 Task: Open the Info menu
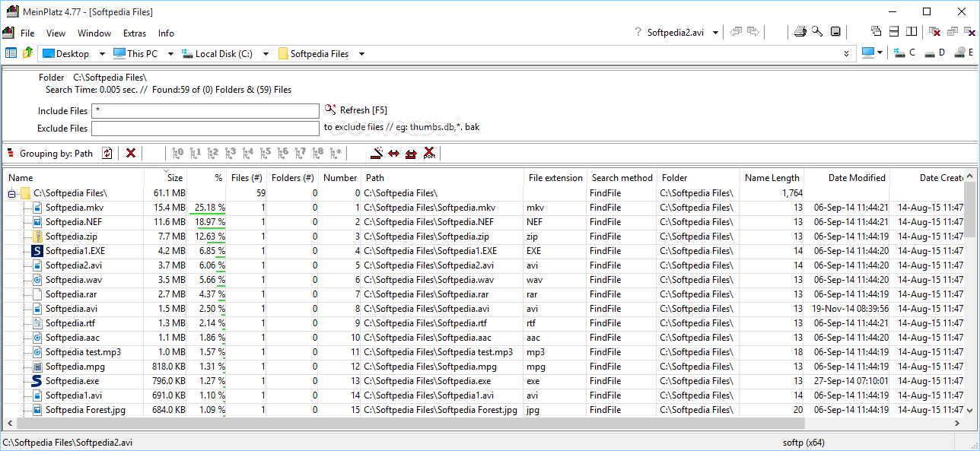click(166, 33)
